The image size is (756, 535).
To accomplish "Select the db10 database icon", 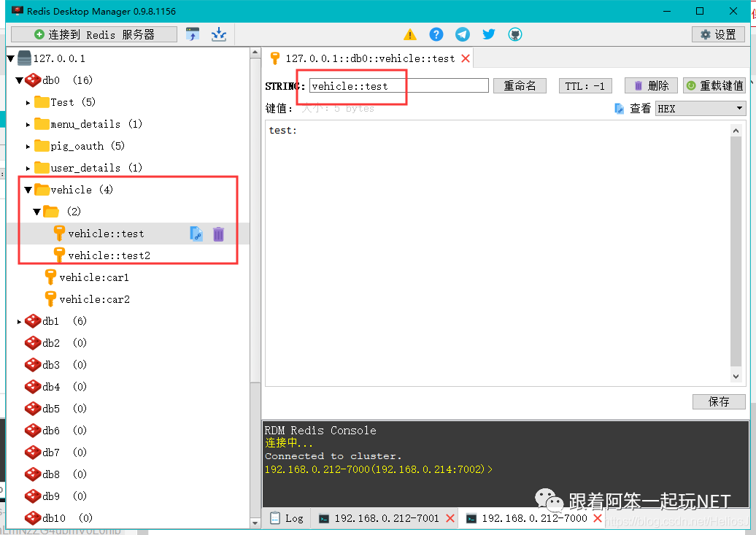I will point(33,518).
